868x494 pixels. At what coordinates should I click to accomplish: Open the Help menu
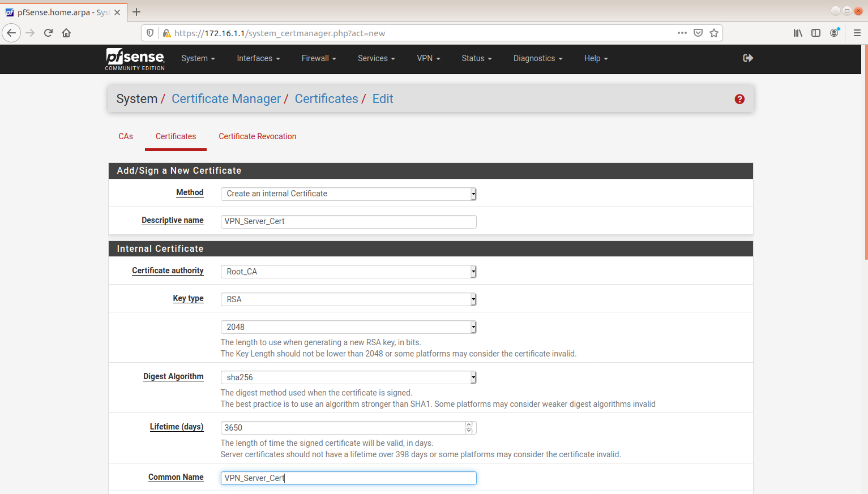coord(596,58)
